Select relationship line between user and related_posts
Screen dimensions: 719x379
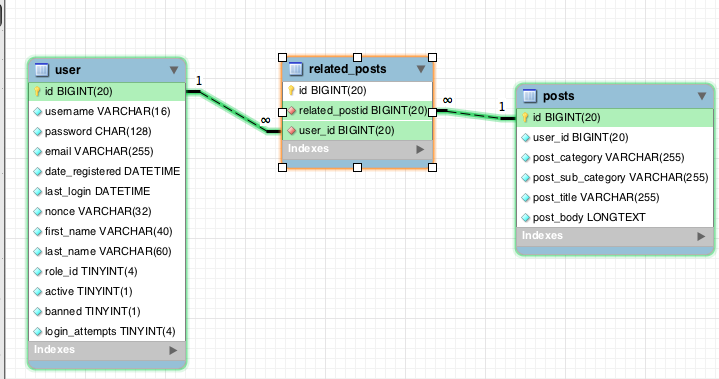tap(234, 112)
